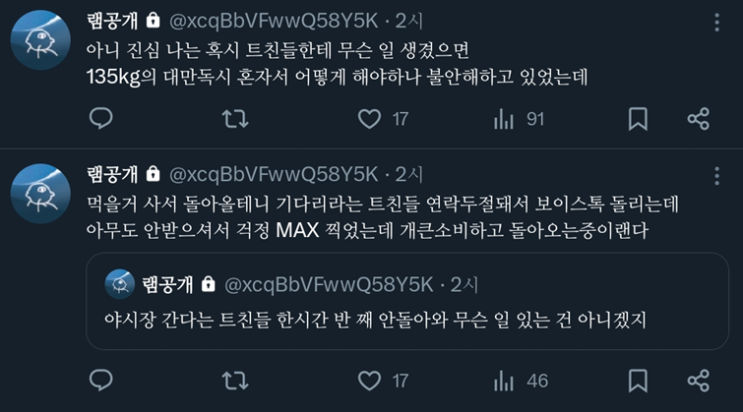Viewport: 743px width, 412px height.
Task: Open profile avatar of second tweet
Action: pyautogui.click(x=40, y=193)
